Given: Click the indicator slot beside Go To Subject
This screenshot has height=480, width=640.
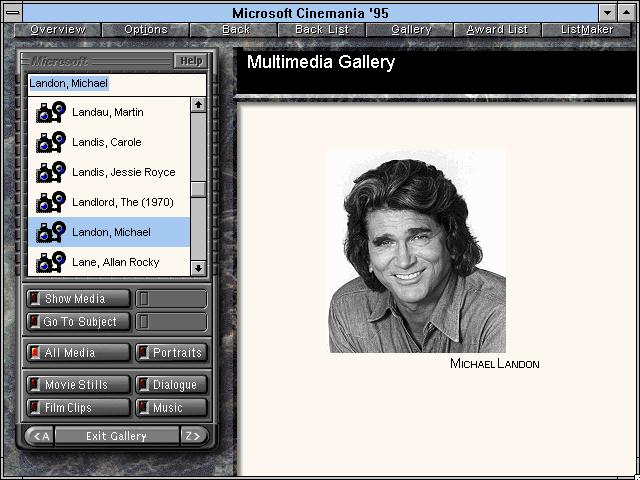Looking at the screenshot, I should (x=171, y=322).
